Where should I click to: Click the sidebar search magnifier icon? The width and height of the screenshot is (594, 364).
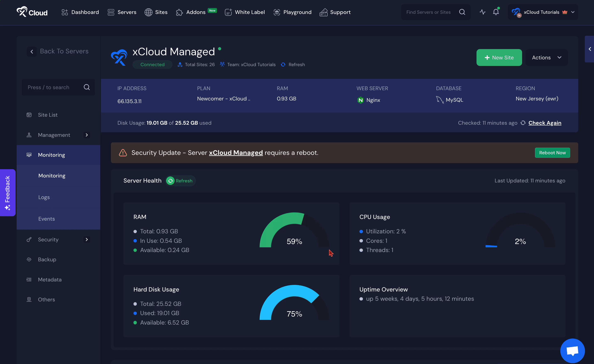[x=87, y=87]
